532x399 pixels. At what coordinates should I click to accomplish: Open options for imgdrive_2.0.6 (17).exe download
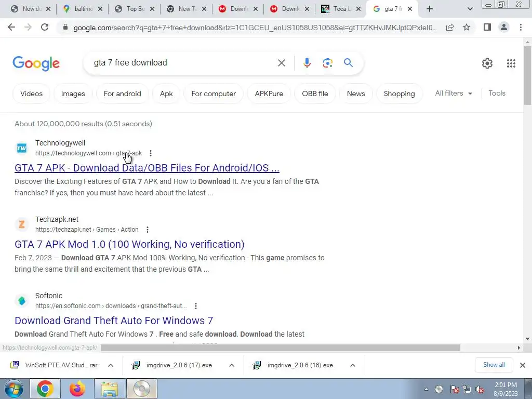pyautogui.click(x=232, y=365)
